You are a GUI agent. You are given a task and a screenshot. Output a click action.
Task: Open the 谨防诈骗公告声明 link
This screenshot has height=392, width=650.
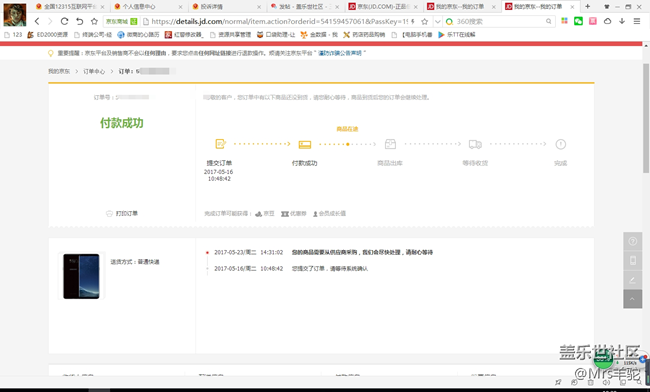340,53
